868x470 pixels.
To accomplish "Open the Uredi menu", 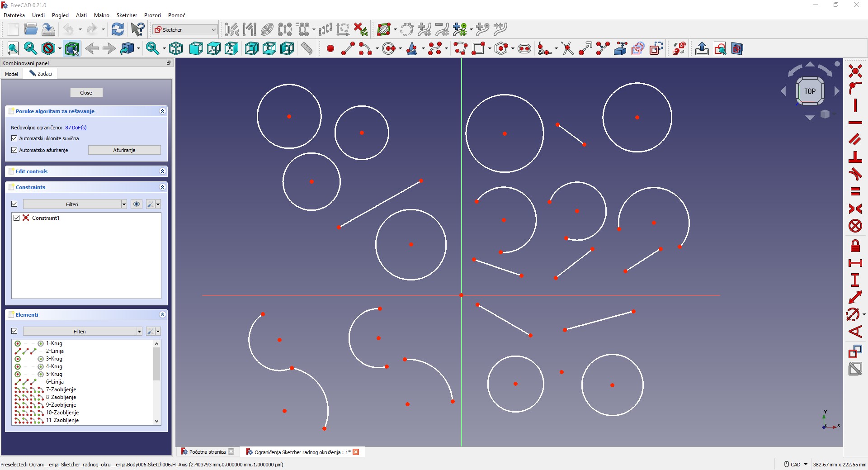I will point(38,15).
